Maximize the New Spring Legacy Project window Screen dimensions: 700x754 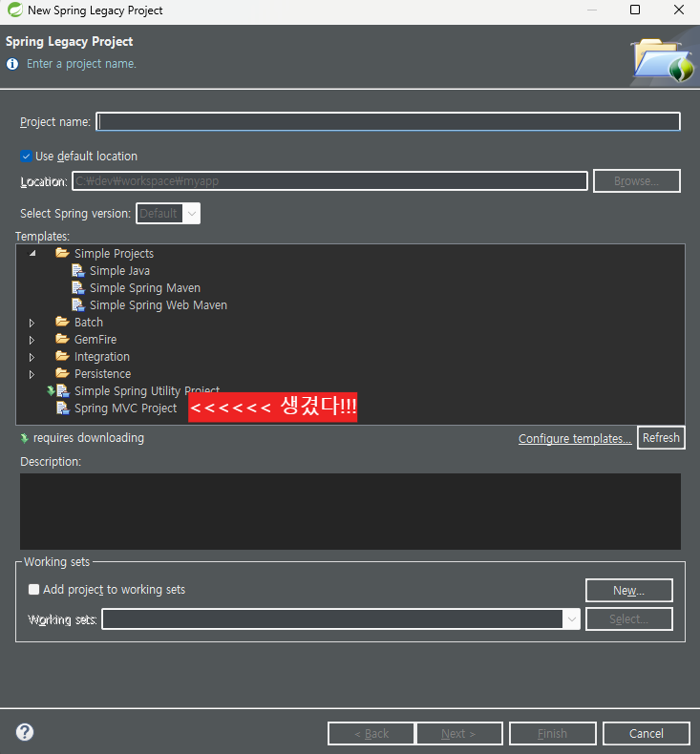[635, 10]
